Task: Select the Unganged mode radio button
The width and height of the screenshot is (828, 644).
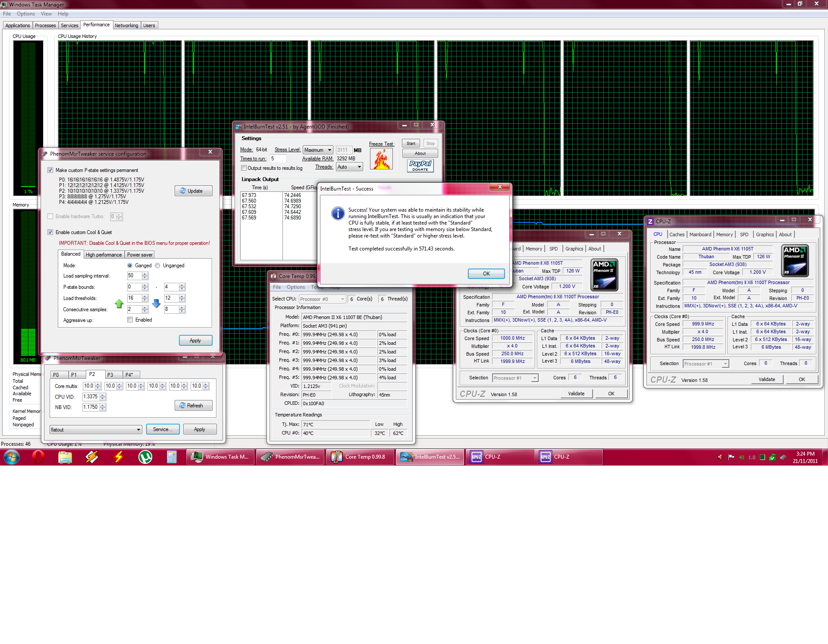Action: [x=157, y=266]
